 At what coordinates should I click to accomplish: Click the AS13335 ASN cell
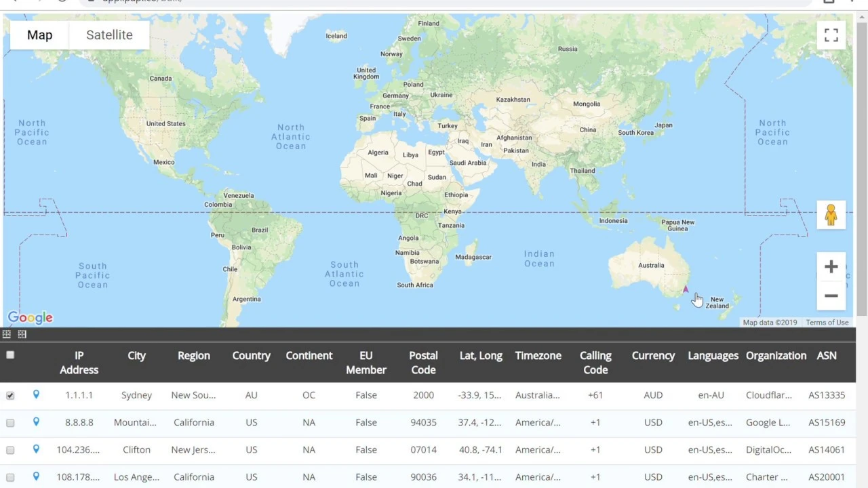[827, 395]
